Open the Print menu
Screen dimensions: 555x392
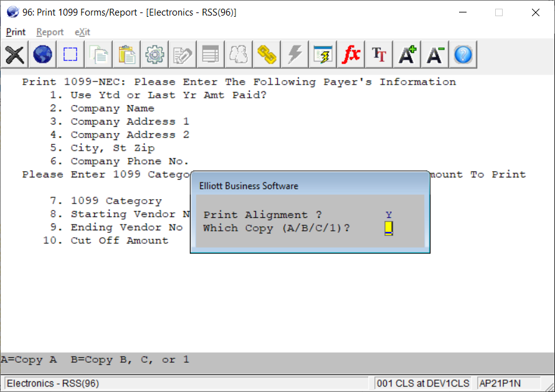16,32
